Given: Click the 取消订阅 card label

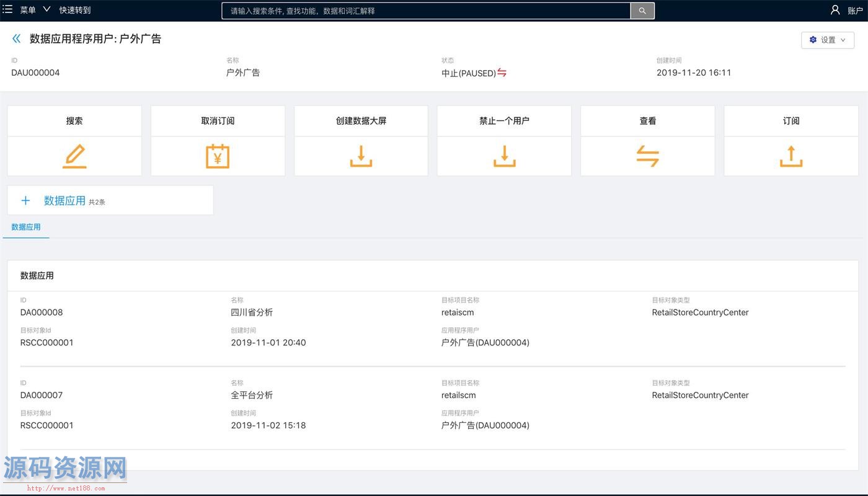Looking at the screenshot, I should [218, 121].
